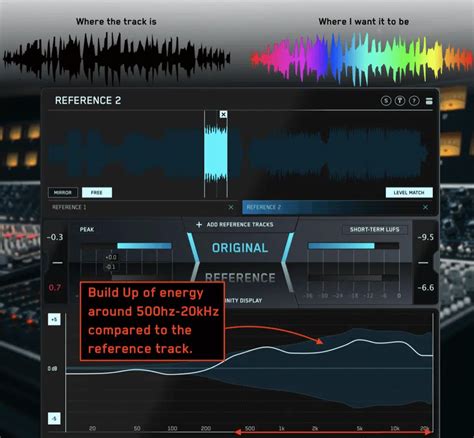Toggle the panel layout icon beside help
This screenshot has height=438, width=474.
(x=429, y=101)
